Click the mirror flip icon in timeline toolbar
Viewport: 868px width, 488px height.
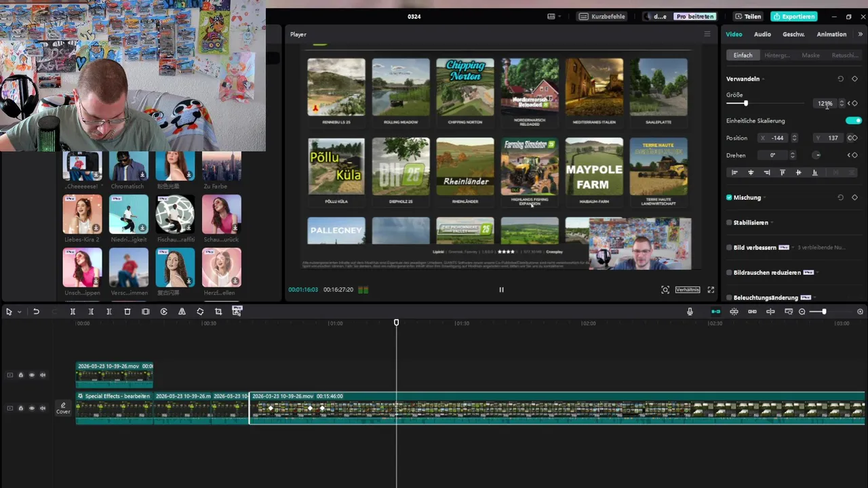pos(182,312)
